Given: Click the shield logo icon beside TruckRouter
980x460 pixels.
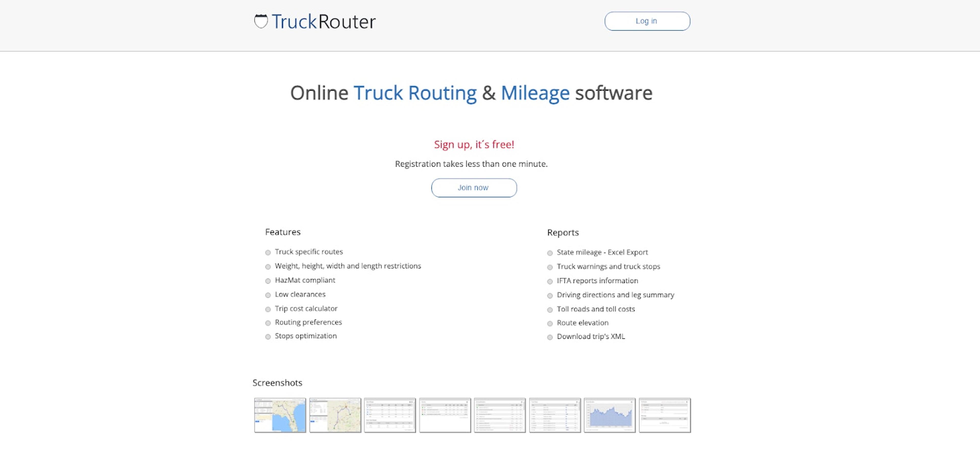Looking at the screenshot, I should point(261,21).
